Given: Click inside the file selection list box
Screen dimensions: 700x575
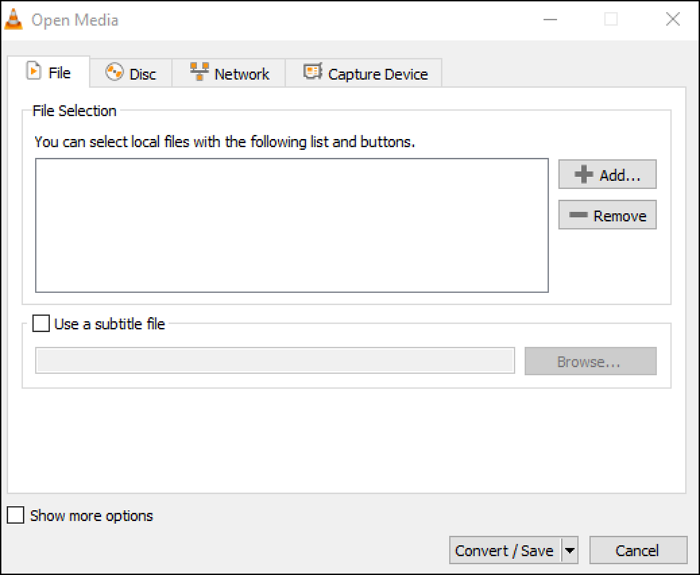Looking at the screenshot, I should coord(291,225).
